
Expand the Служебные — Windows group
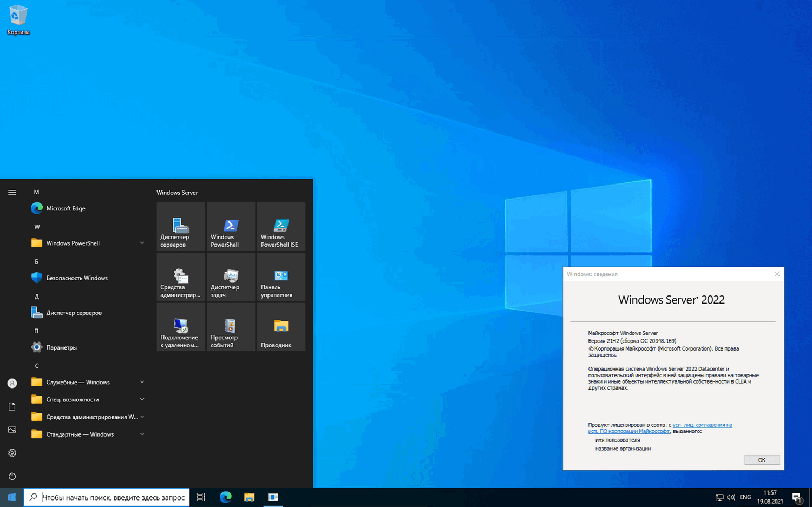[142, 382]
